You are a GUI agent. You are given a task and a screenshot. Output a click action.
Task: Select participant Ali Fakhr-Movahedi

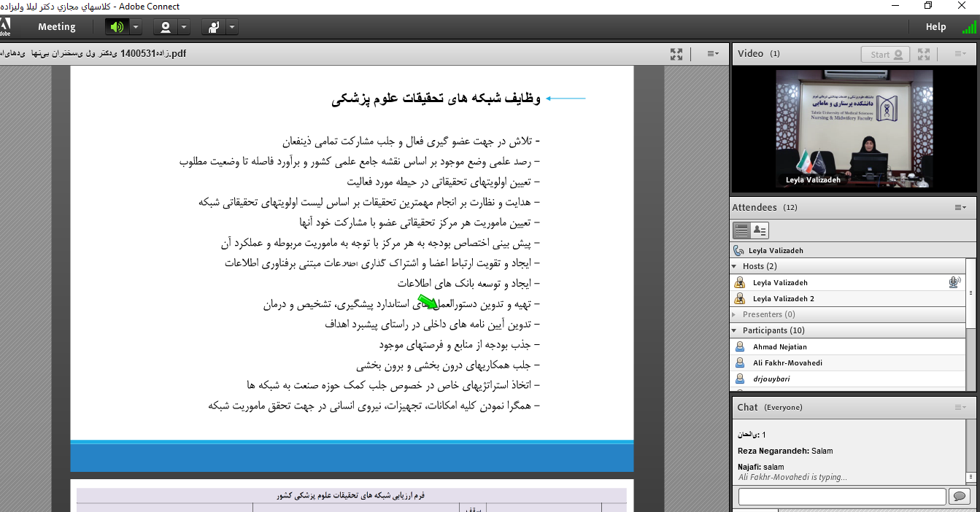coord(848,362)
